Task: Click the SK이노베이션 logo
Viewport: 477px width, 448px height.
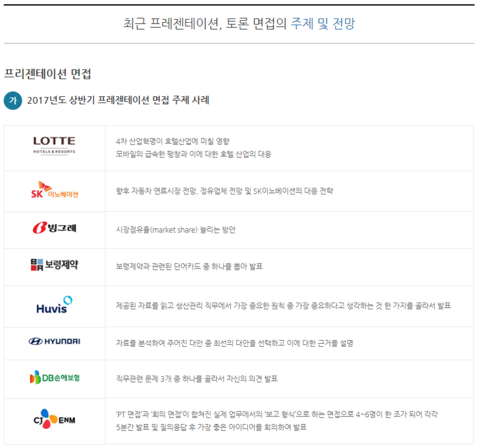Action: (x=54, y=190)
